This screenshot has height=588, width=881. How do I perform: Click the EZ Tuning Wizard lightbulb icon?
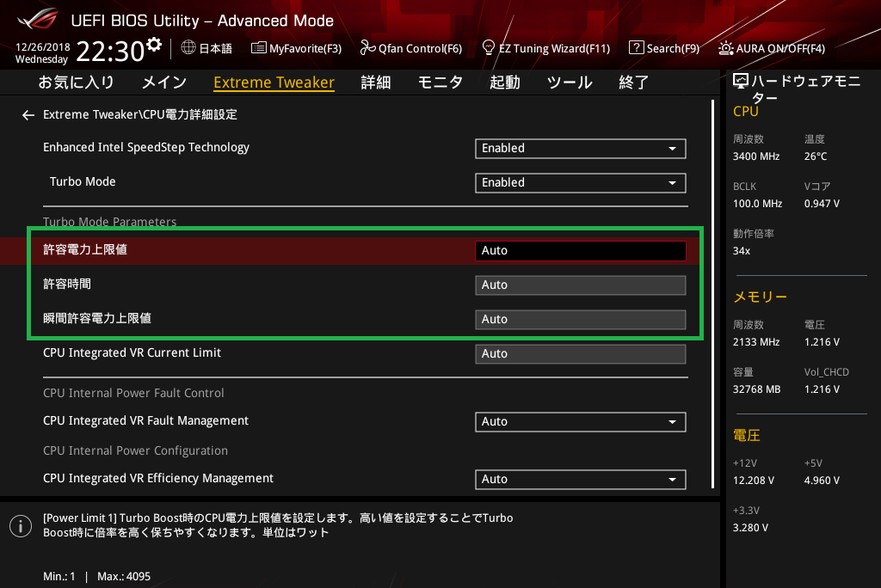[x=489, y=48]
